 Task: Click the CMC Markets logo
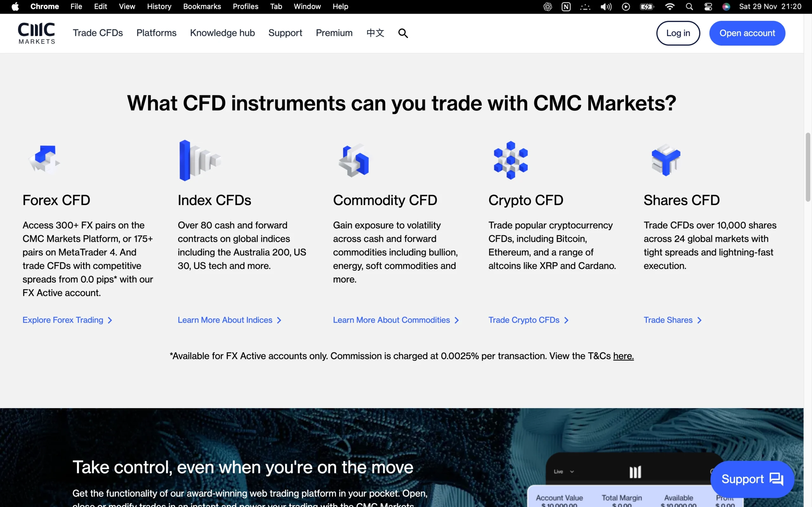(36, 33)
